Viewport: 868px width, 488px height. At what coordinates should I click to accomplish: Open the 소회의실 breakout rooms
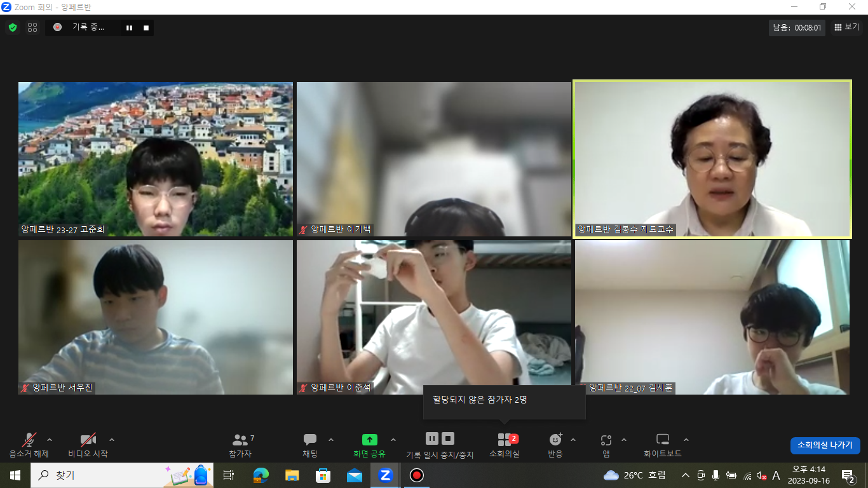[x=505, y=445]
